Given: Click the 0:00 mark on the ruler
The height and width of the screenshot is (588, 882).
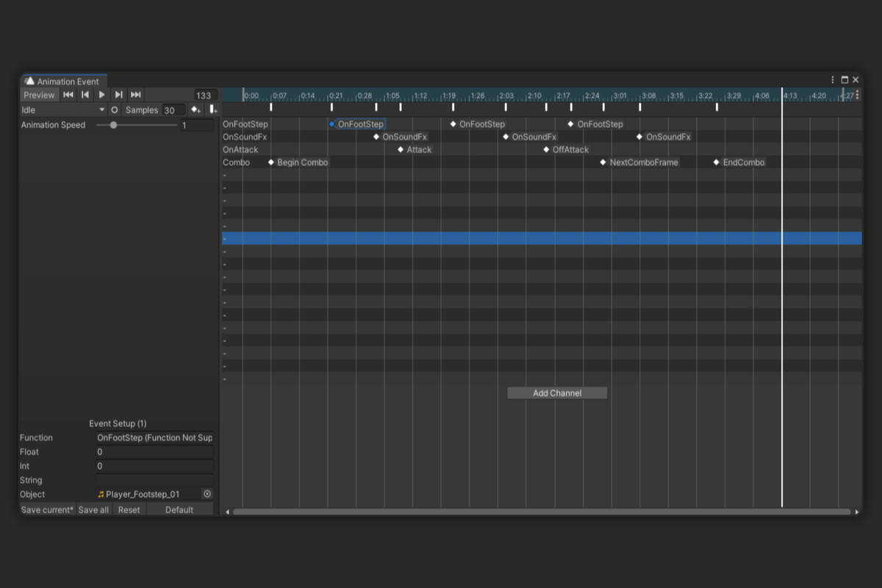Looking at the screenshot, I should point(251,96).
